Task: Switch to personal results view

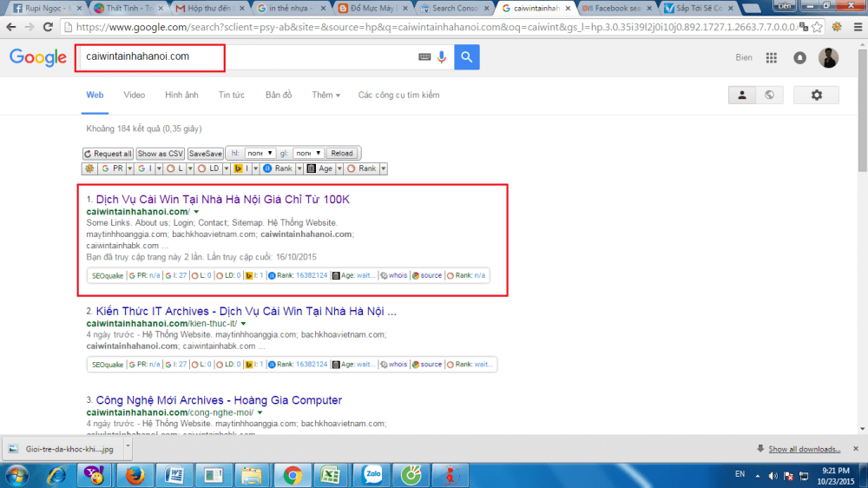Action: (742, 96)
